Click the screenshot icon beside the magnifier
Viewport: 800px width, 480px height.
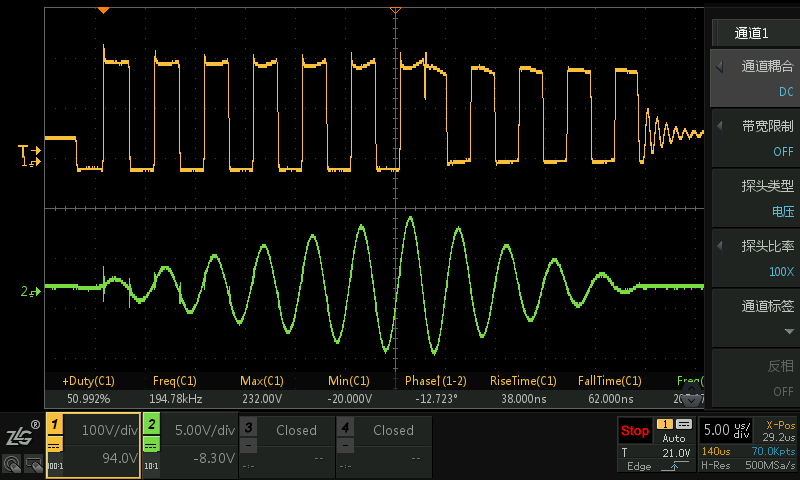click(33, 464)
